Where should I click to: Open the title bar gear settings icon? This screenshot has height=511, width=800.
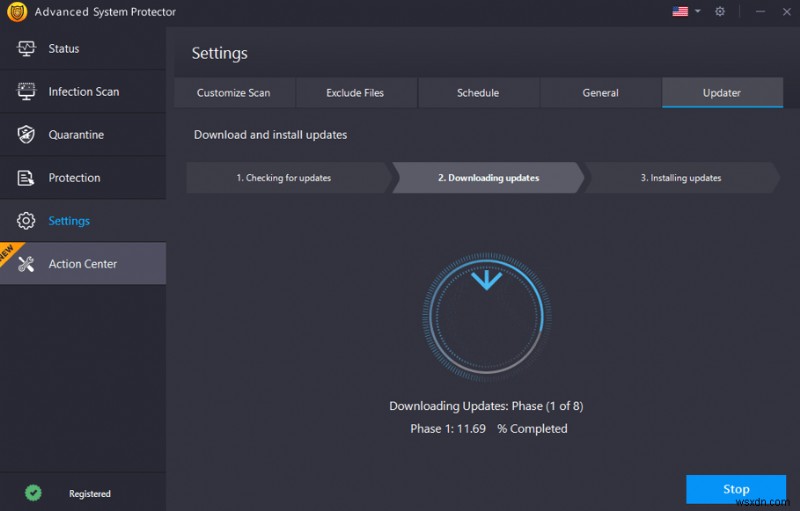pyautogui.click(x=719, y=11)
